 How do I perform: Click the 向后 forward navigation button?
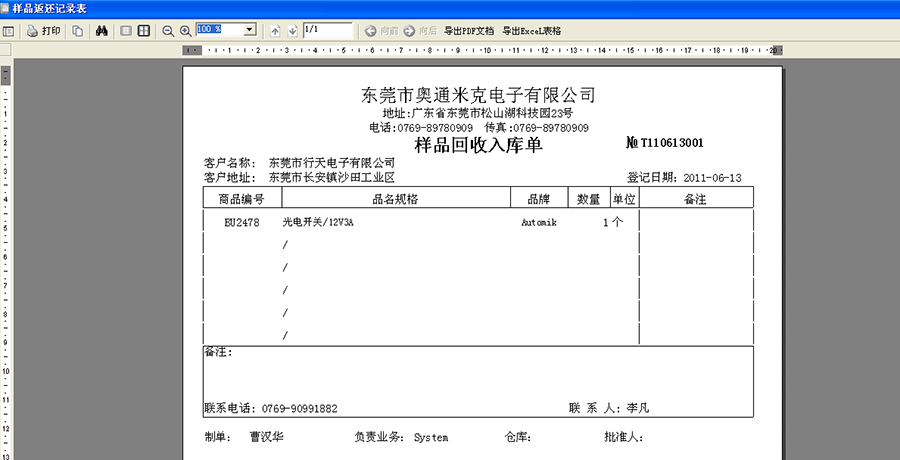tap(420, 31)
